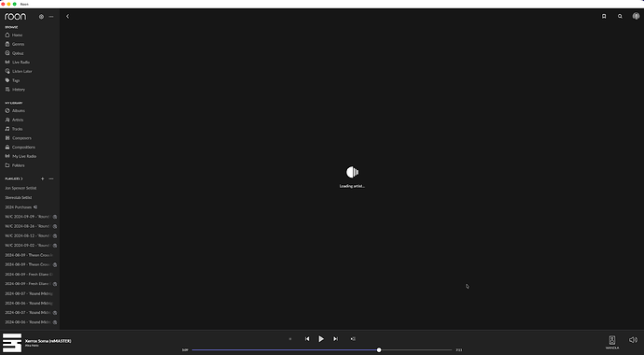Go to the previous track
The width and height of the screenshot is (644, 355).
307,339
